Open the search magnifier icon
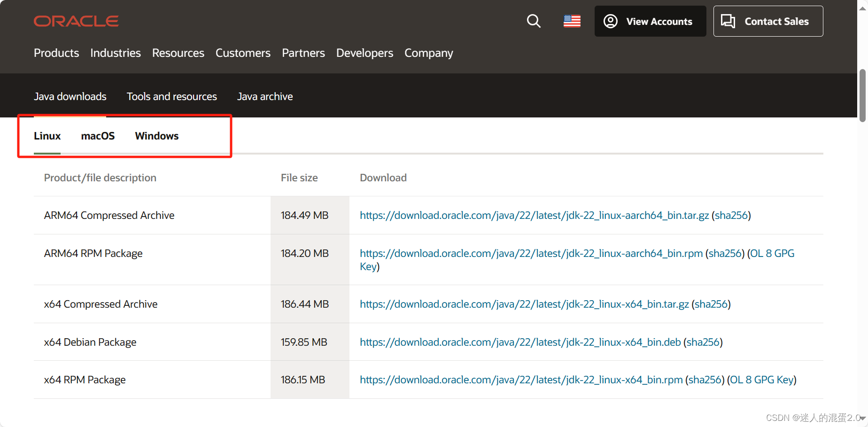Viewport: 868px width, 427px height. click(534, 21)
